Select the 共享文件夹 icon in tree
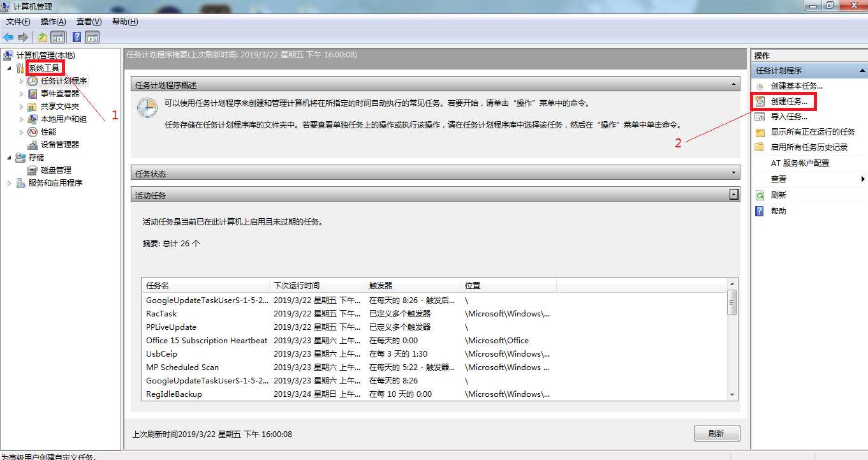Screen dimensions: 868x460 tap(33, 107)
